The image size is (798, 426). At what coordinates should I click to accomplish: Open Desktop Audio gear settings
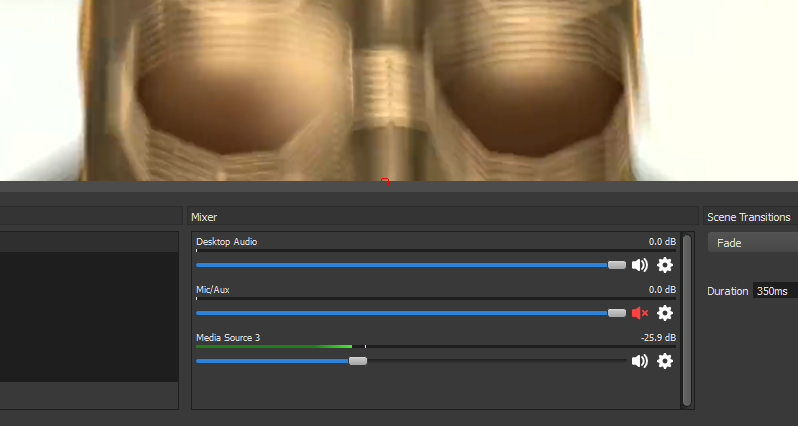tap(665, 265)
